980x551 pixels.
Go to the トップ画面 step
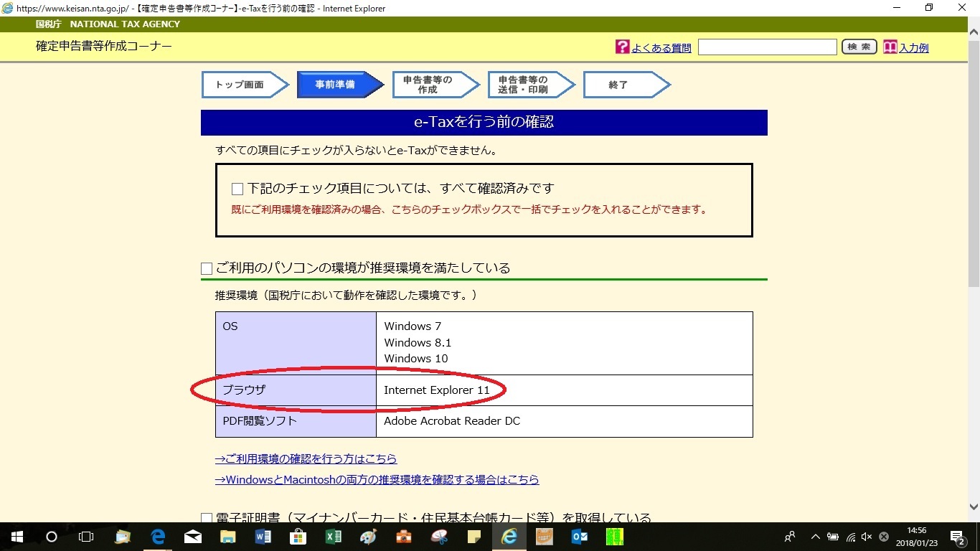tap(245, 85)
